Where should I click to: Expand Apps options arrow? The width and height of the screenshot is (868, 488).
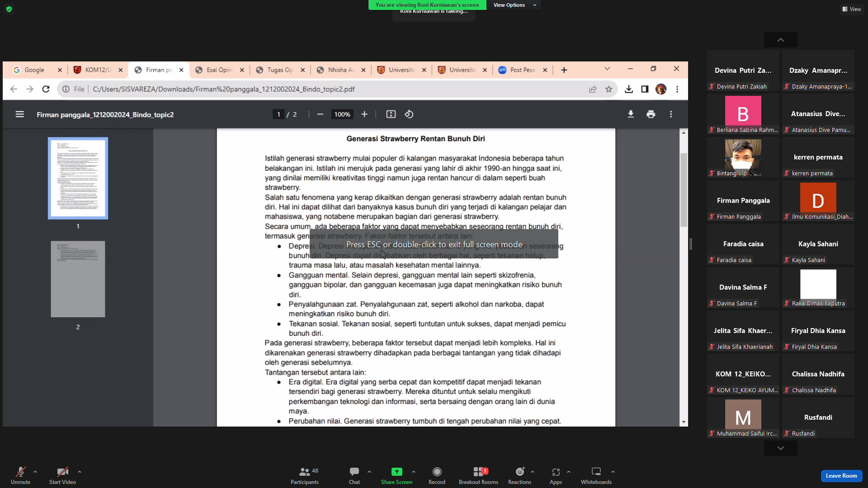(569, 472)
